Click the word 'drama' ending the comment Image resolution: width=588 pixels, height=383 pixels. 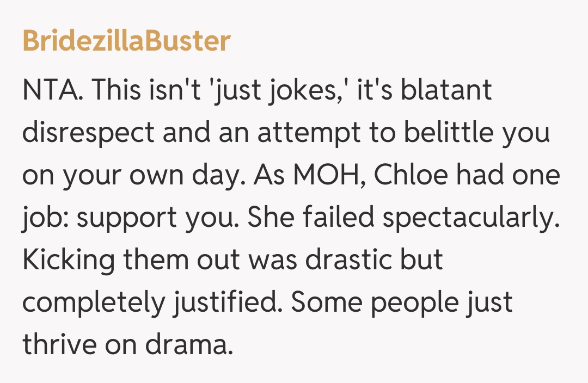pos(194,345)
